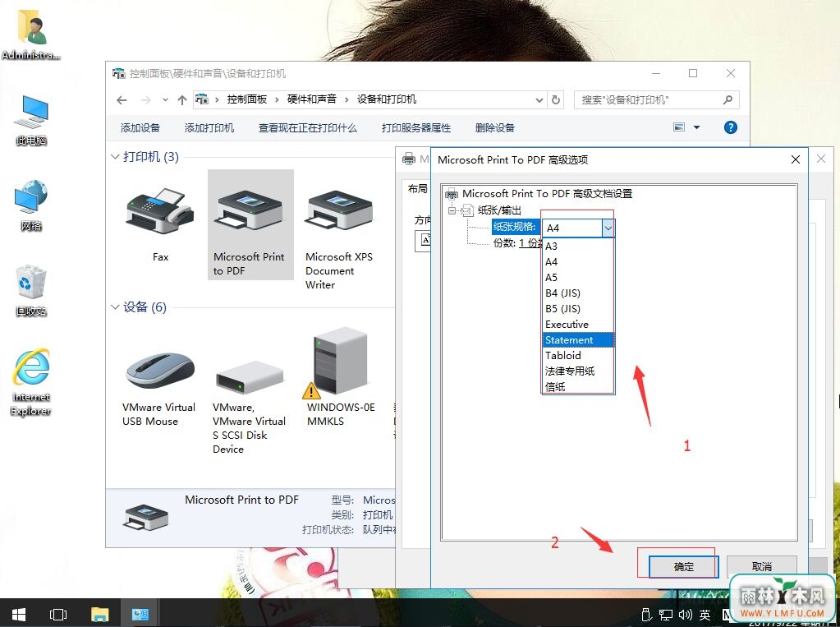Click 添加打印机 in the toolbar
The width and height of the screenshot is (840, 627).
click(209, 127)
